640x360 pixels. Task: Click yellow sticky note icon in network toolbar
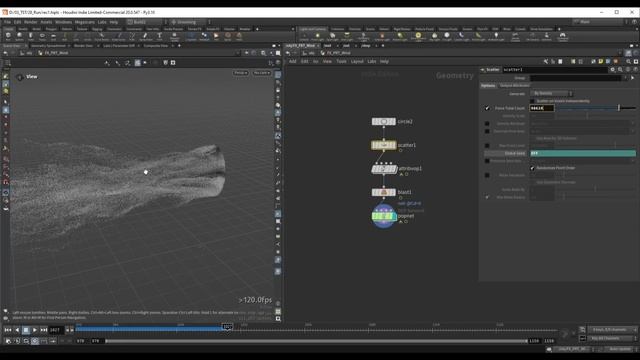600,61
